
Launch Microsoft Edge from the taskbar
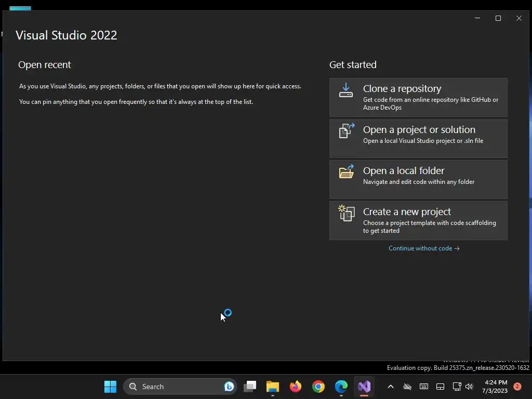[x=341, y=387]
